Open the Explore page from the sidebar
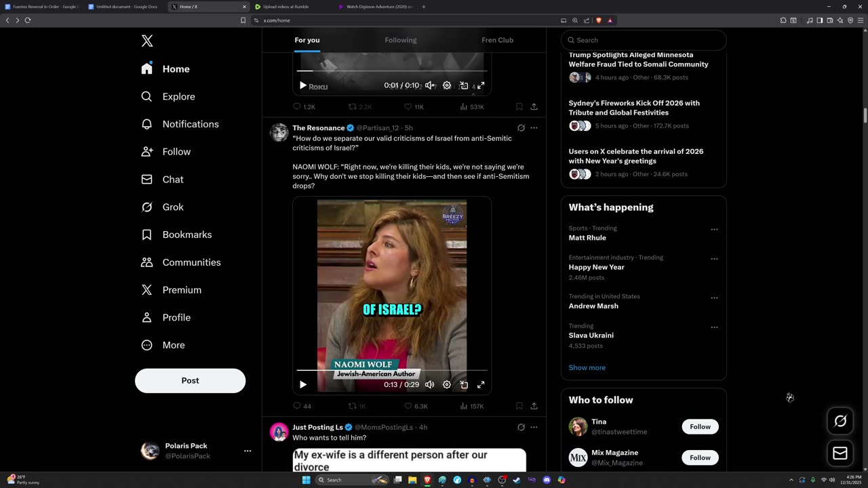 pos(168,96)
